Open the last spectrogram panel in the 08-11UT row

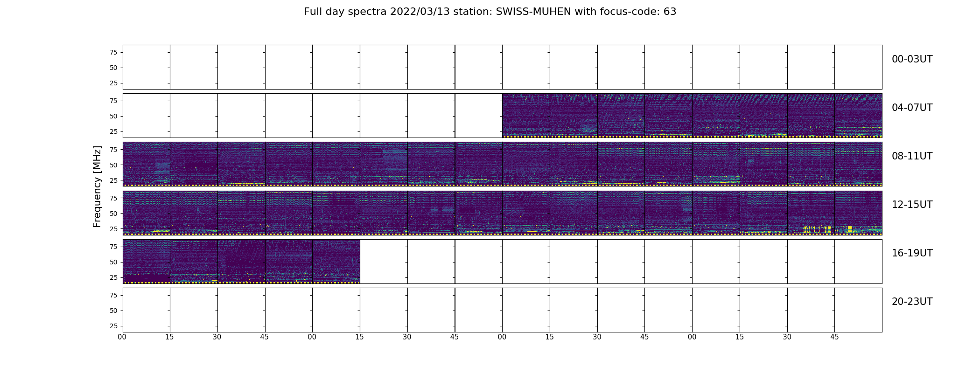858,164
